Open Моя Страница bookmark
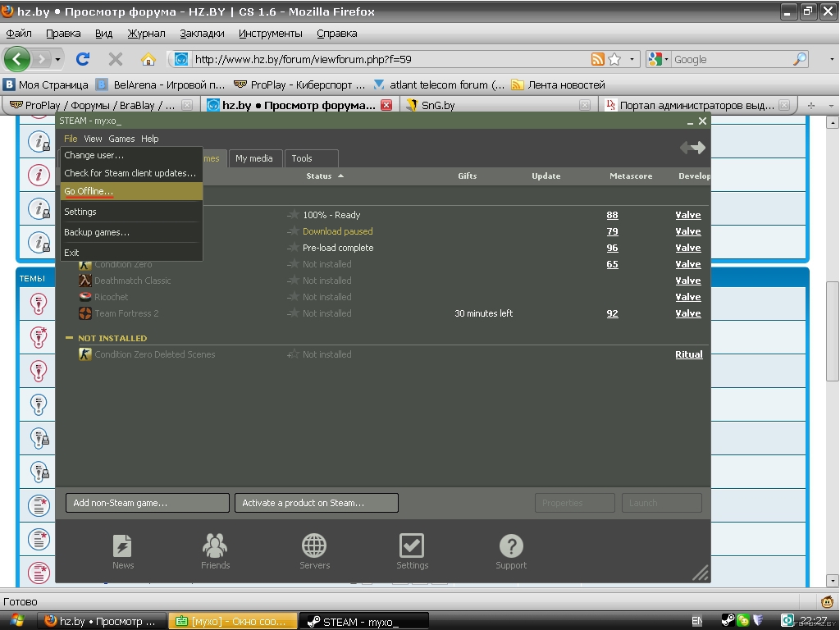 point(46,84)
